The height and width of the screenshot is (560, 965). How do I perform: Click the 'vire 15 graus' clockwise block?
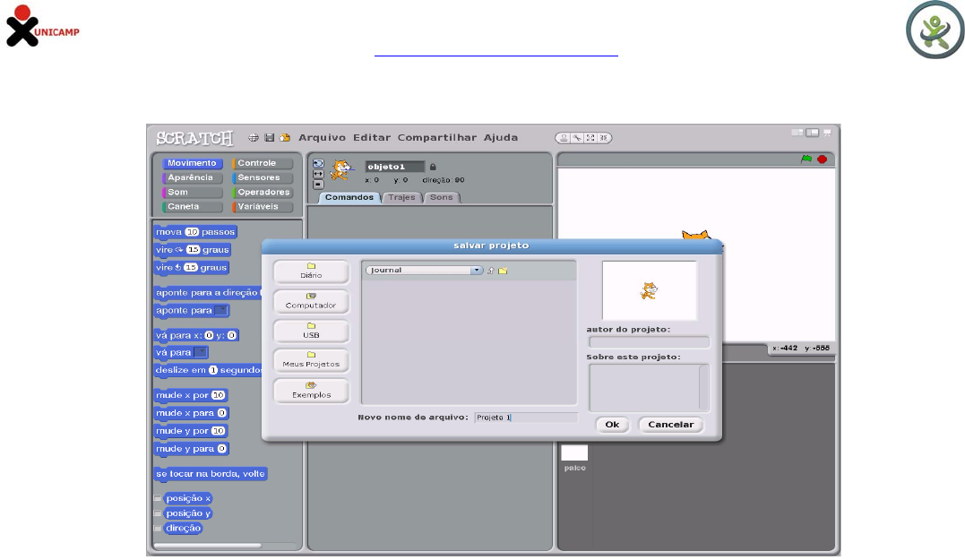point(192,250)
